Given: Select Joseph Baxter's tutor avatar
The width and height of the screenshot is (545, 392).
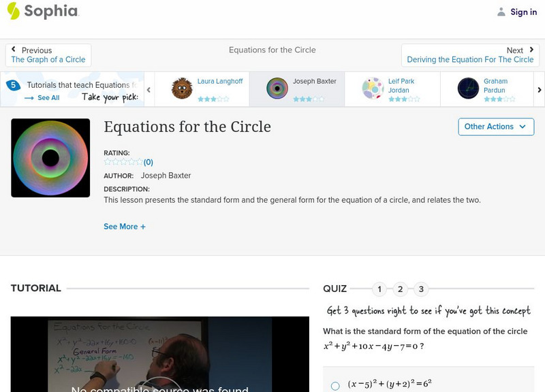Looking at the screenshot, I should pos(277,88).
